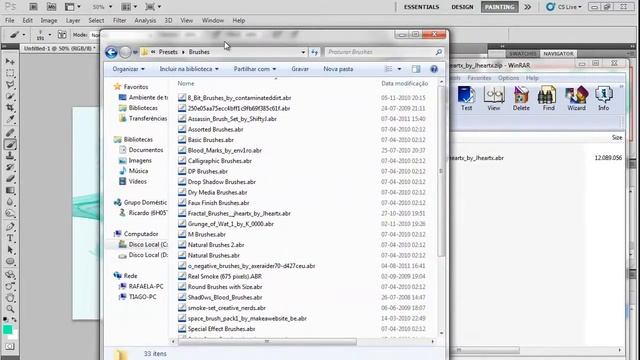The height and width of the screenshot is (360, 640).
Task: Select the Move tool in Photoshop toolbar
Action: coord(10,61)
